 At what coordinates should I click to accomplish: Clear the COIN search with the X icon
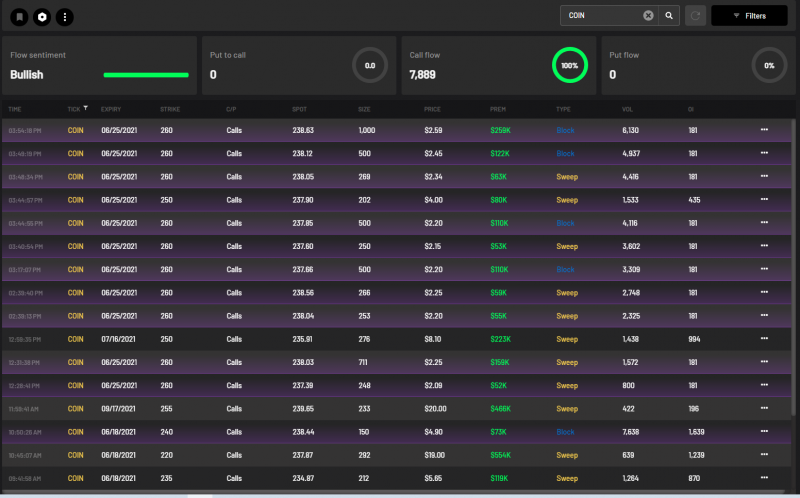648,15
